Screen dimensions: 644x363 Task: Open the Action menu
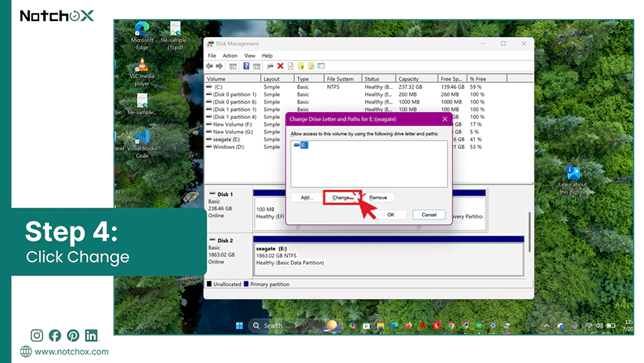(x=230, y=55)
